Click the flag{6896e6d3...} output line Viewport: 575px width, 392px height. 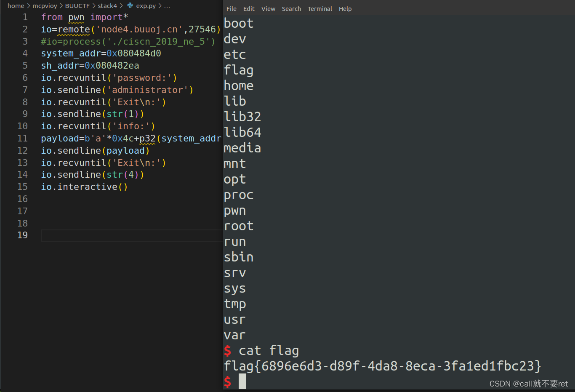(383, 366)
